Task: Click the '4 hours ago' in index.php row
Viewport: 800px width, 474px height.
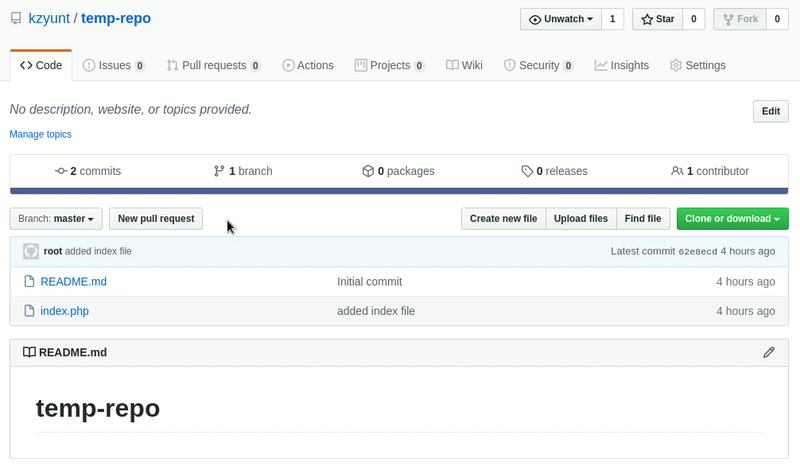Action: tap(745, 311)
